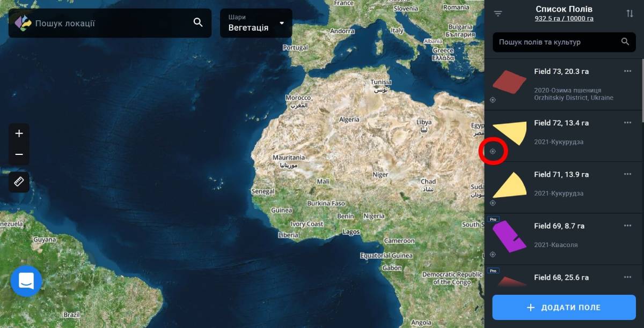Select Field 72 in the field list

(561, 123)
